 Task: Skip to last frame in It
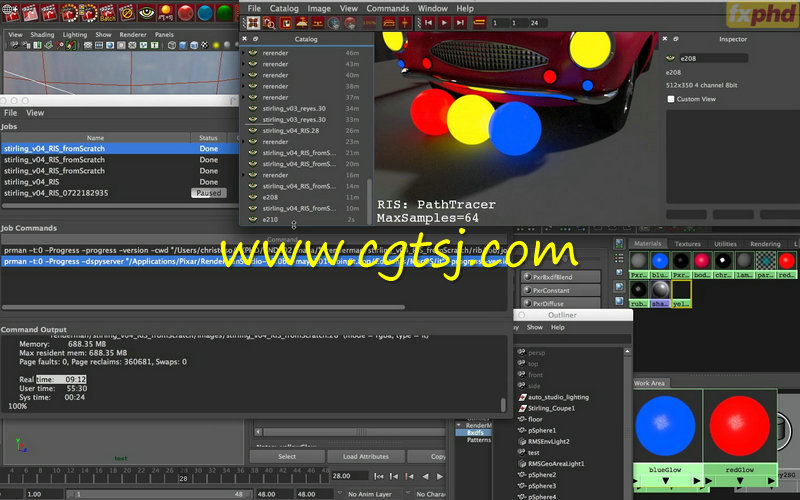pos(461,23)
